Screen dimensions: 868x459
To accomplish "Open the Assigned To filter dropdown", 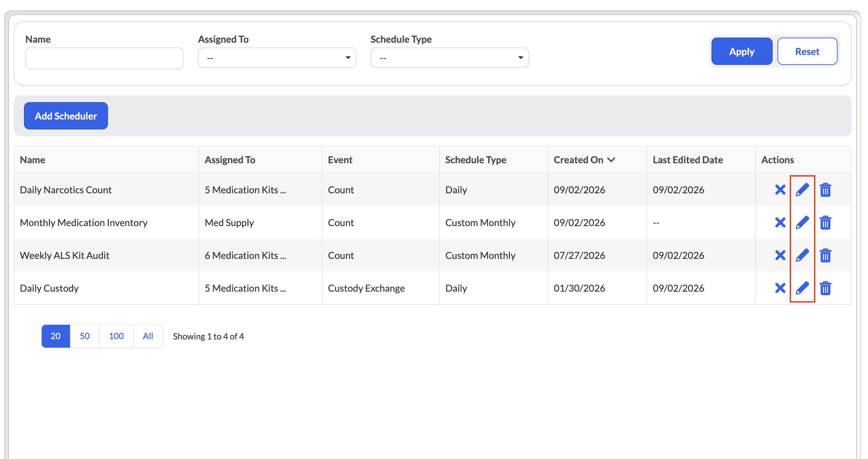I will click(277, 58).
